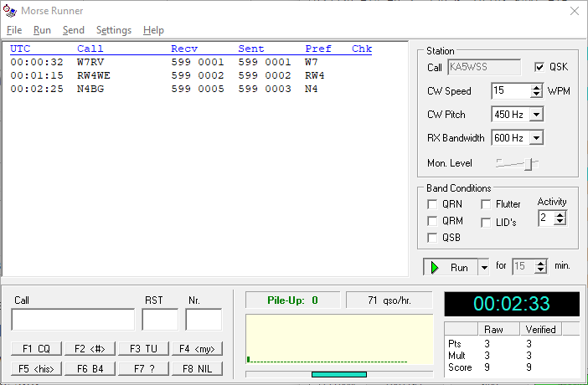Click the UTC column header
This screenshot has height=385, width=588.
coord(20,49)
